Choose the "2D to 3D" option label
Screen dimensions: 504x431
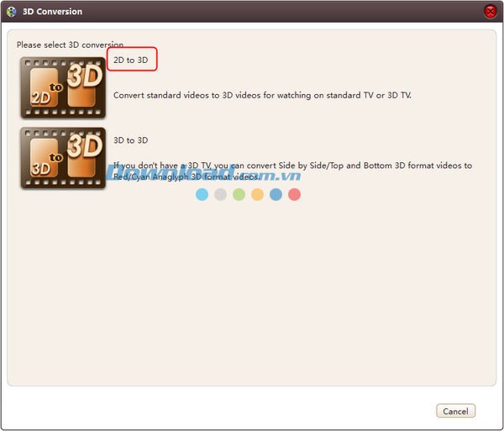click(131, 60)
